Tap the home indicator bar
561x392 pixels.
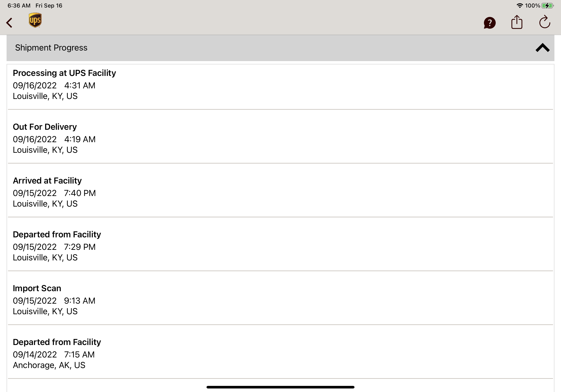tap(280, 387)
